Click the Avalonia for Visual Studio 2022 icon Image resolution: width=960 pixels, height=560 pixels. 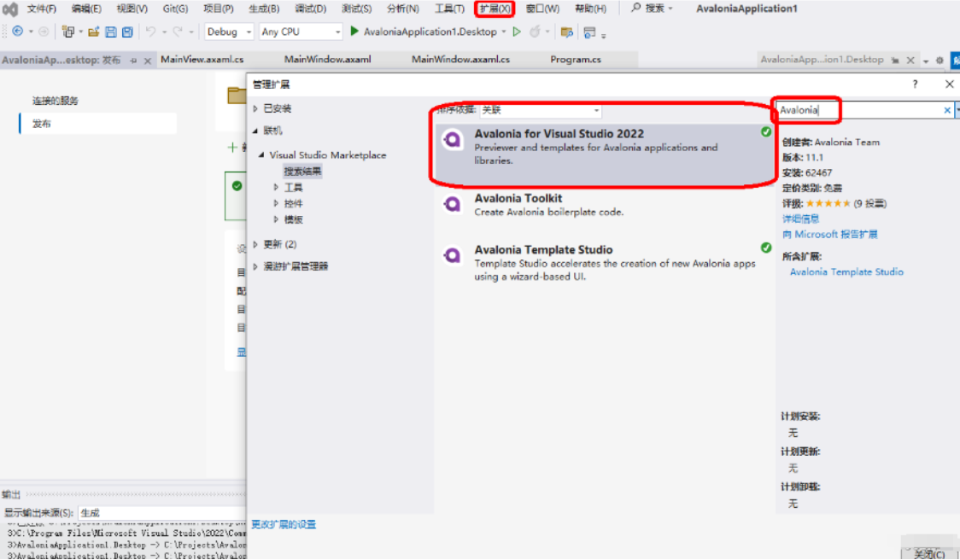pyautogui.click(x=453, y=140)
